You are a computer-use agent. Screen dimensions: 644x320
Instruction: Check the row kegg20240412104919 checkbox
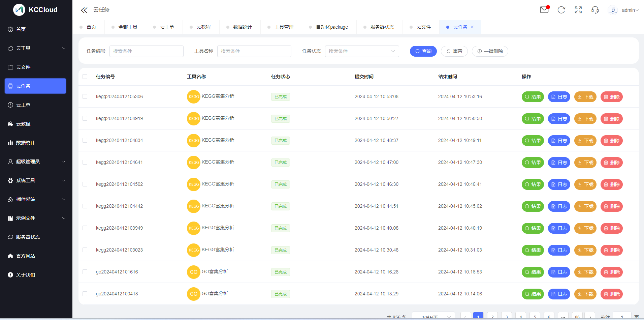click(x=85, y=118)
